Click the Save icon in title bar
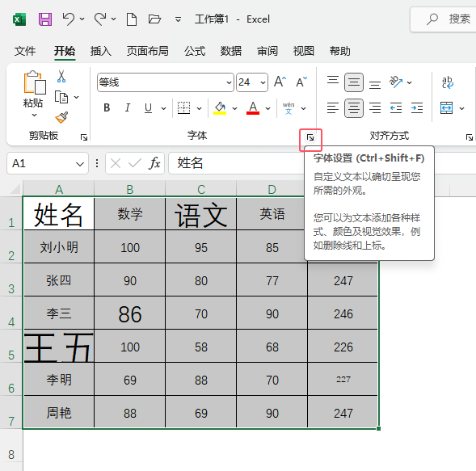The width and height of the screenshot is (476, 471). pyautogui.click(x=45, y=19)
